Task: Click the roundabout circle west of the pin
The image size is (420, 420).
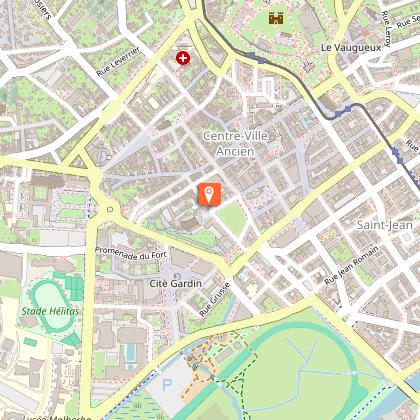Action: 110,209
